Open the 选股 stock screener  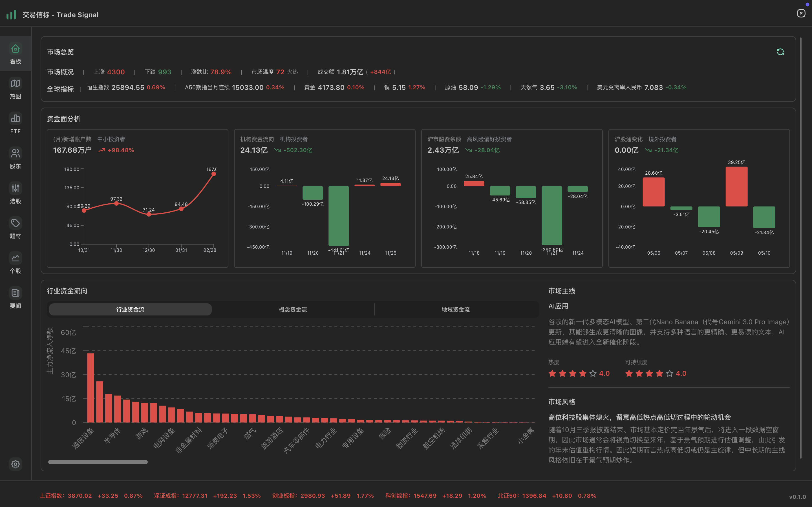click(15, 193)
